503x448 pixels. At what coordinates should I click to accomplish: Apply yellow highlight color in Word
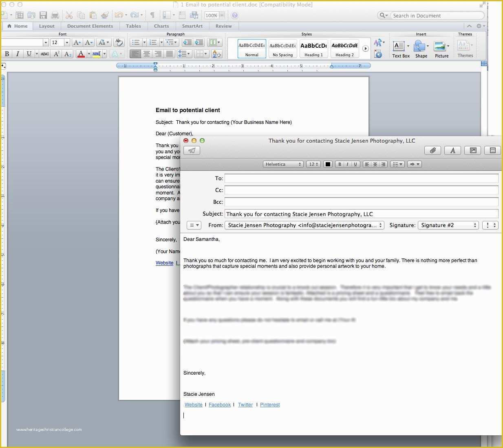pos(96,54)
